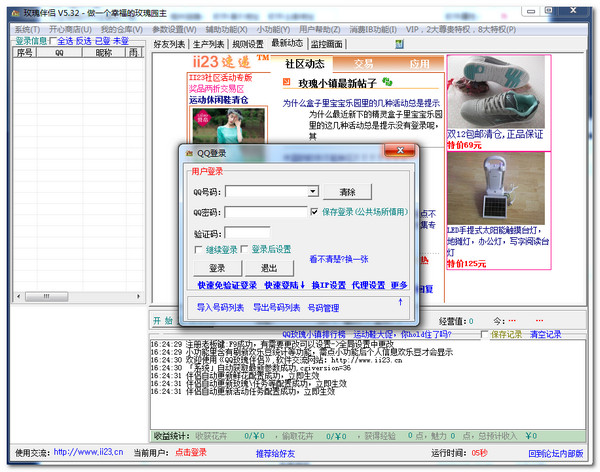
Task: Click 看不清楚?换一张 link
Action: [339, 259]
